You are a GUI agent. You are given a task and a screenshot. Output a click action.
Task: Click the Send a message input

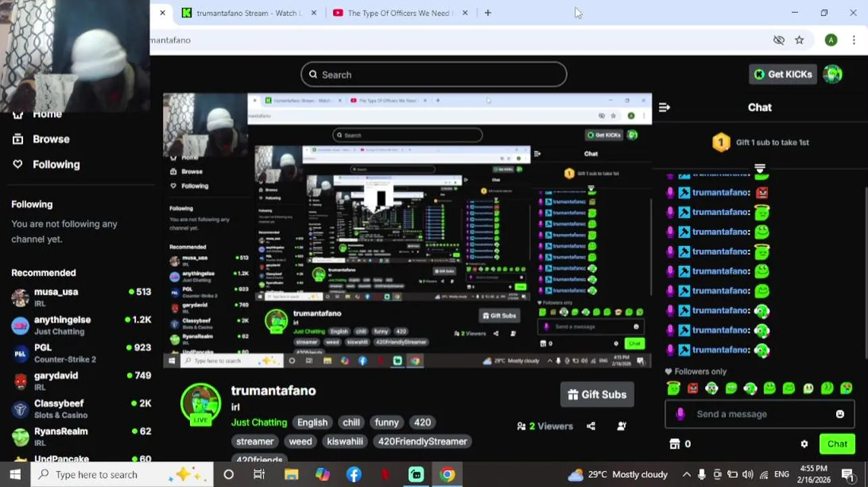pyautogui.click(x=761, y=414)
